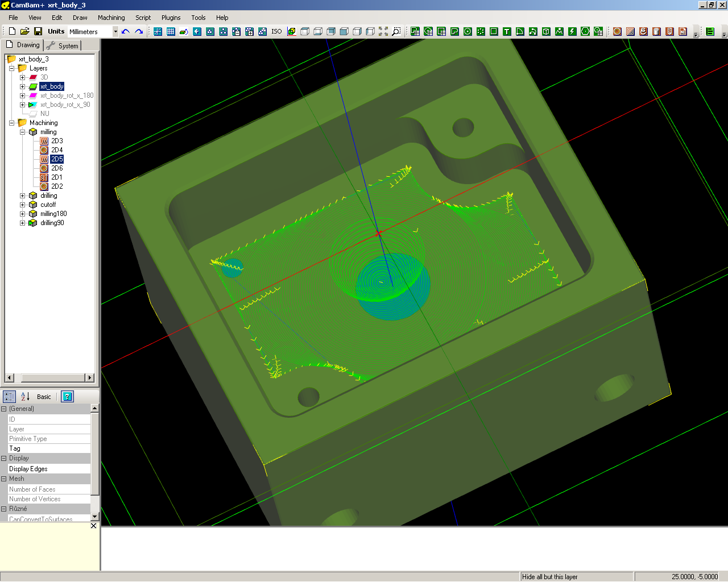728x582 pixels.
Task: Open the Machining menu
Action: pyautogui.click(x=111, y=18)
